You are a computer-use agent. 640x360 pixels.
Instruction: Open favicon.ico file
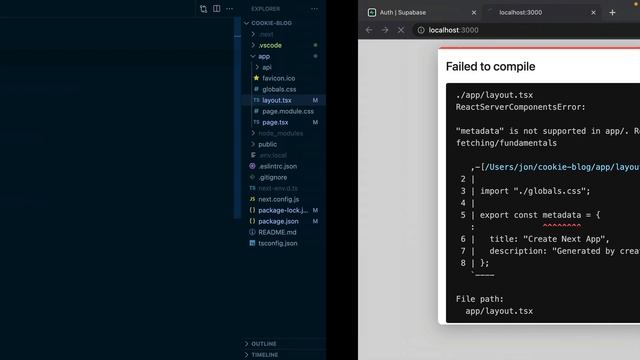point(278,78)
